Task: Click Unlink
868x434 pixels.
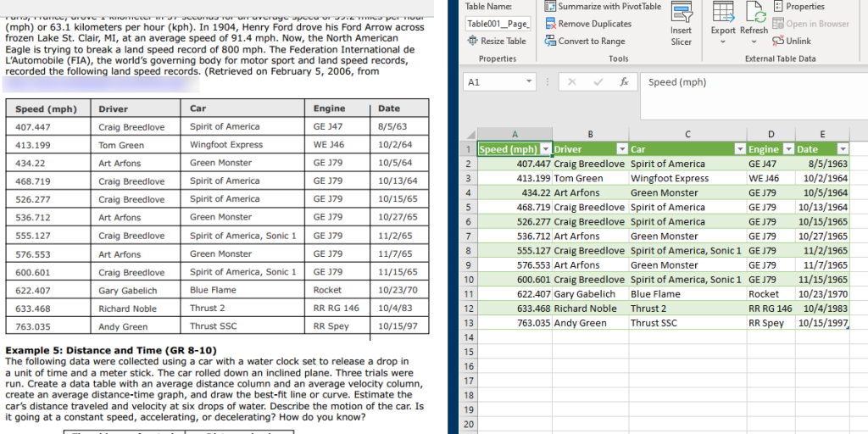Action: coord(792,41)
